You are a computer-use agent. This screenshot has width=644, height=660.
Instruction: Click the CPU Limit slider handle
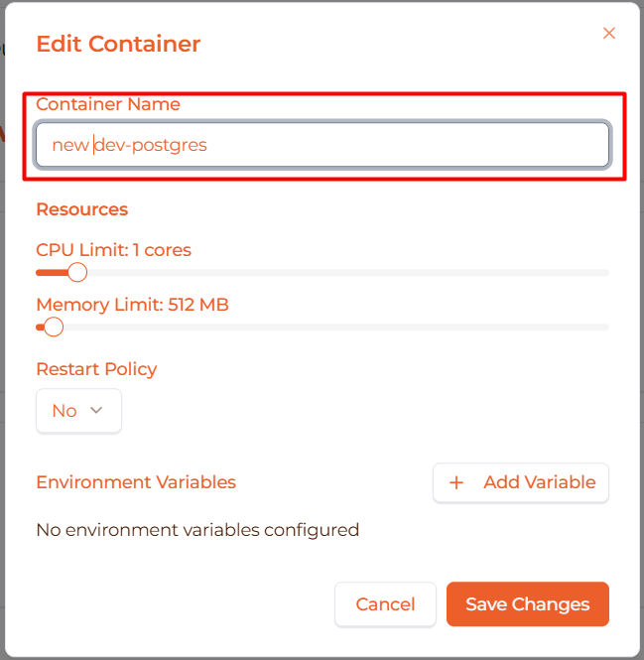[x=77, y=272]
